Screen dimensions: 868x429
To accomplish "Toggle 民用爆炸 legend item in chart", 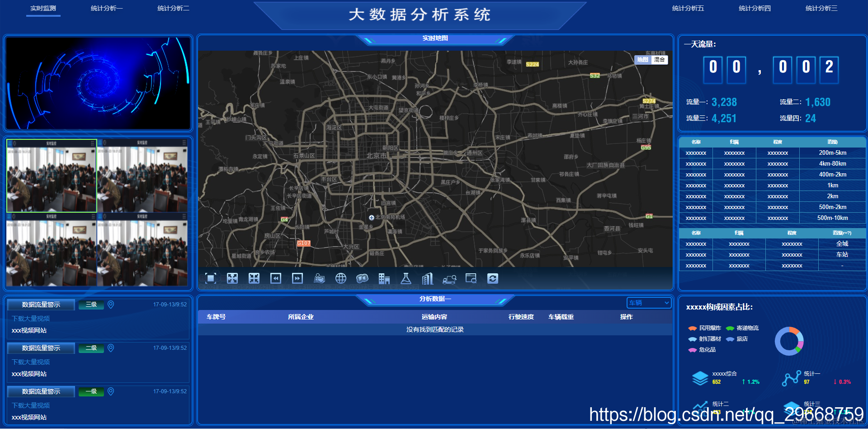I will (705, 328).
